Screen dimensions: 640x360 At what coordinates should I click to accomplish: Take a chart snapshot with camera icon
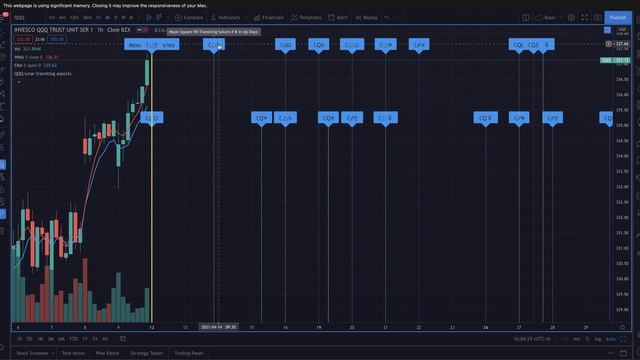598,18
